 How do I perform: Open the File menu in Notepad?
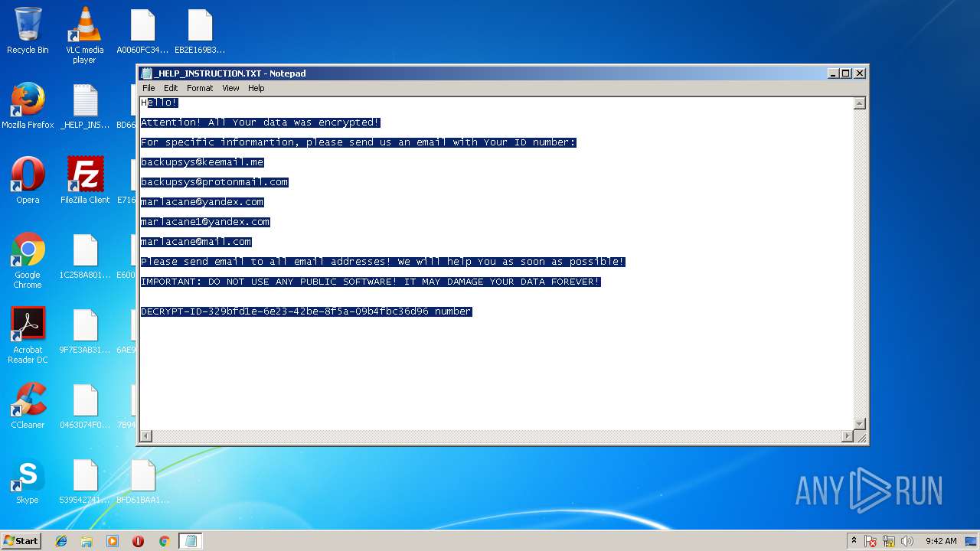(x=149, y=88)
